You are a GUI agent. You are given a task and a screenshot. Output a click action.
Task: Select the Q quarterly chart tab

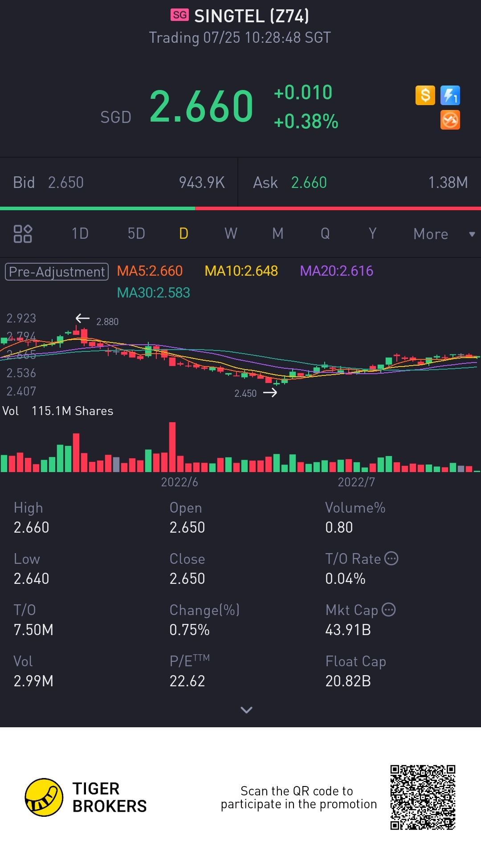325,233
